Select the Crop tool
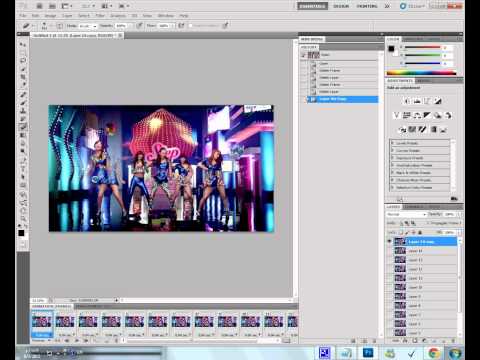This screenshot has width=480, height=360. click(x=23, y=77)
